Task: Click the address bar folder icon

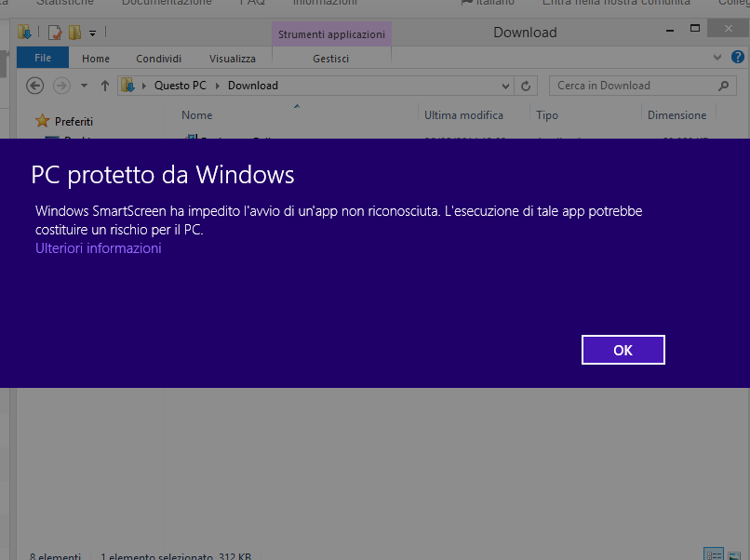Action: (127, 86)
